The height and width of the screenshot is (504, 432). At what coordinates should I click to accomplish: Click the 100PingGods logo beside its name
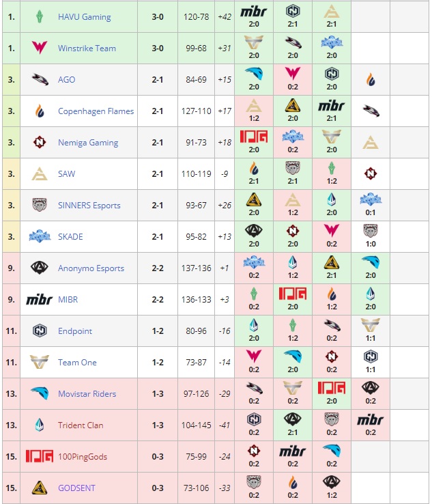coord(40,456)
